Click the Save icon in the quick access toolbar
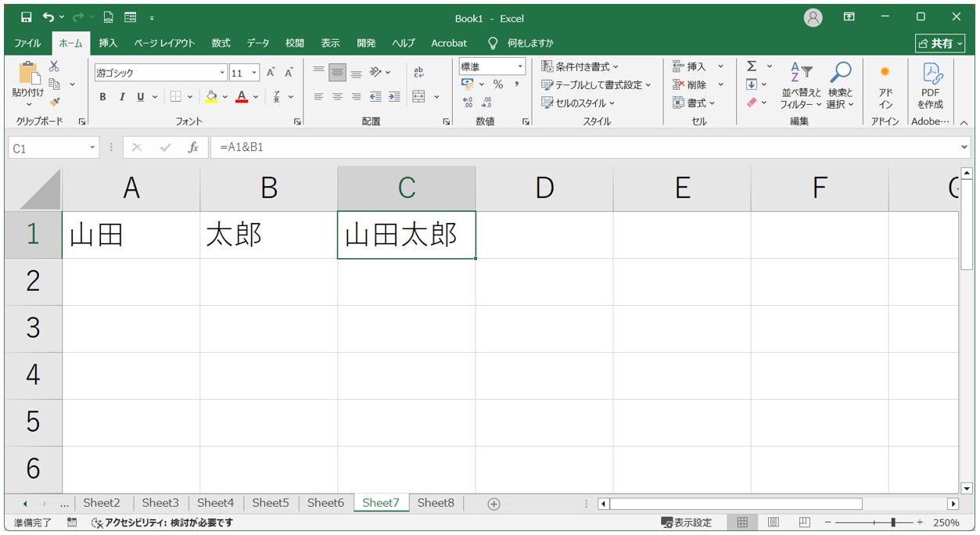Screen dimensions: 980x535 coord(26,17)
